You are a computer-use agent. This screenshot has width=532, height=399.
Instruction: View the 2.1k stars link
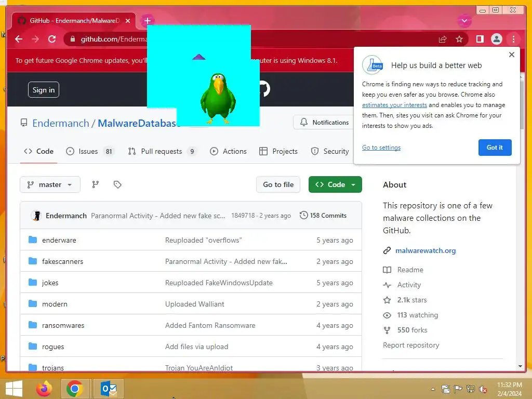(x=405, y=300)
